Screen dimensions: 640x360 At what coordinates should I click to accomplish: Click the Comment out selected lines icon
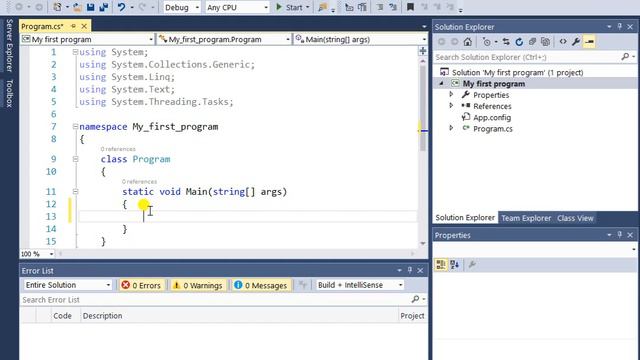(x=380, y=7)
